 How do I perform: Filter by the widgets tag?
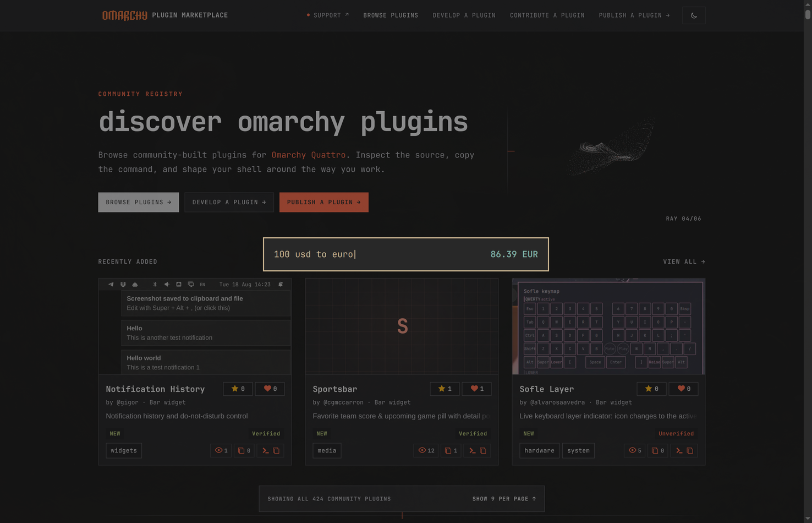[124, 450]
